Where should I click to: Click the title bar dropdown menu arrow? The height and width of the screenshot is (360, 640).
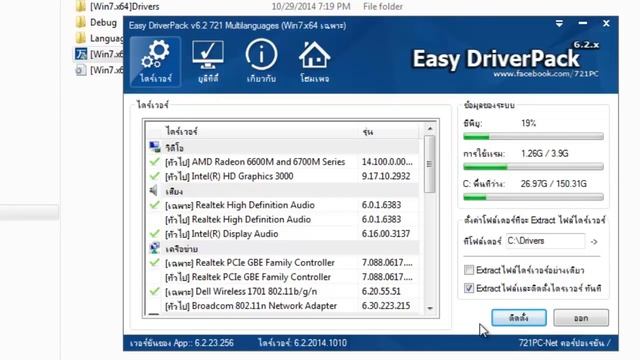559,24
